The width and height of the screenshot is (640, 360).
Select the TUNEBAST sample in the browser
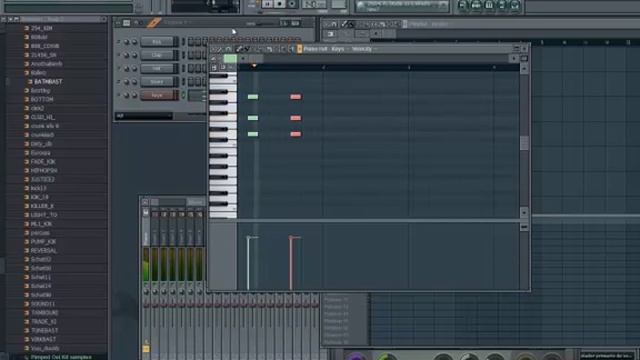(x=44, y=330)
